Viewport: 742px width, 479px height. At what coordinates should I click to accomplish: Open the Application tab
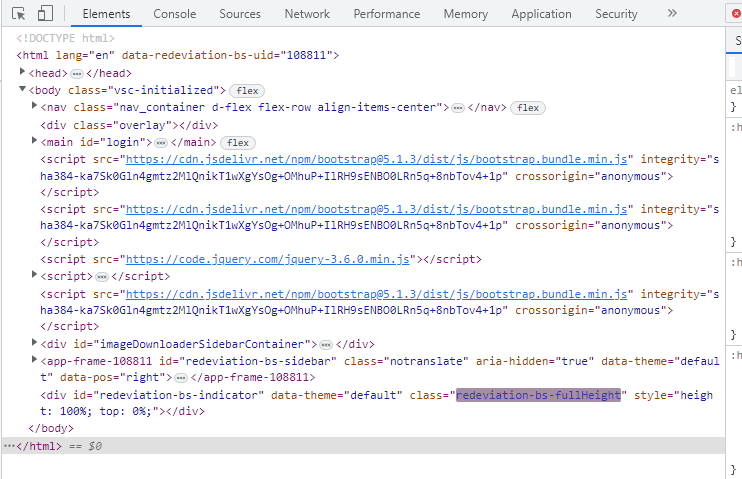541,14
